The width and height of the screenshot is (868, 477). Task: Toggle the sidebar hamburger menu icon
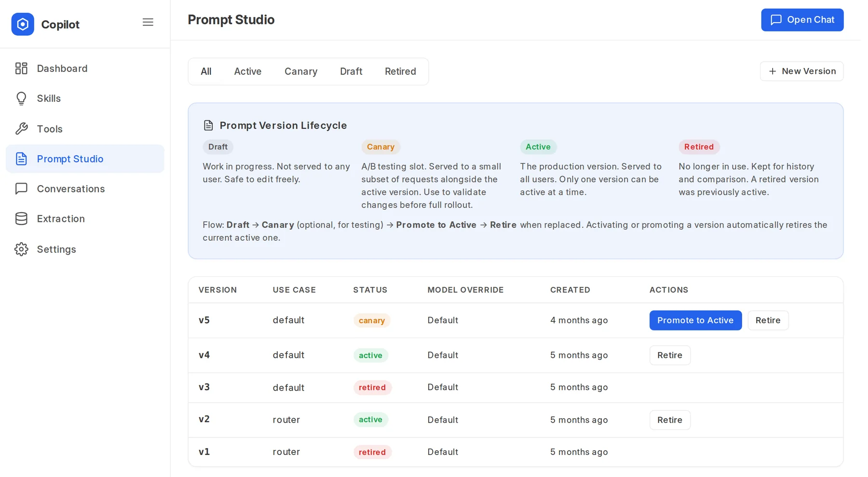pos(148,23)
